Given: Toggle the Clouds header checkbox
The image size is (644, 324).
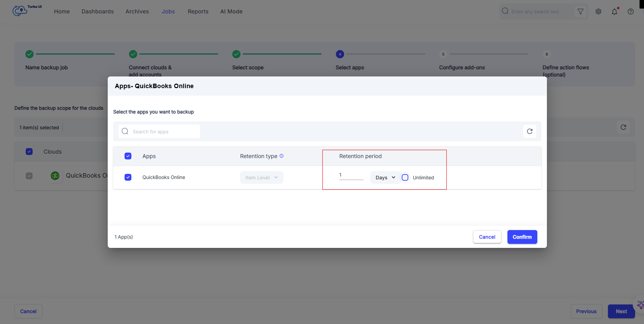Looking at the screenshot, I should click(29, 152).
